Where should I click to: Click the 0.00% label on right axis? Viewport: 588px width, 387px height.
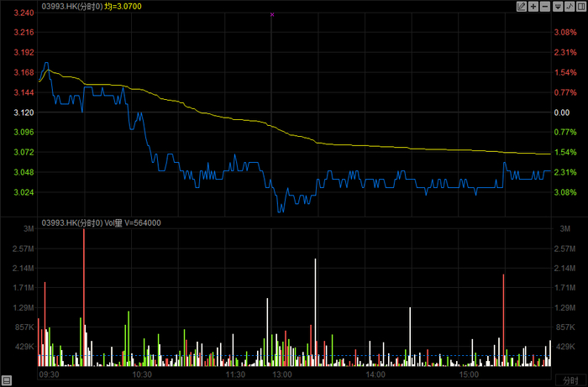(560, 112)
